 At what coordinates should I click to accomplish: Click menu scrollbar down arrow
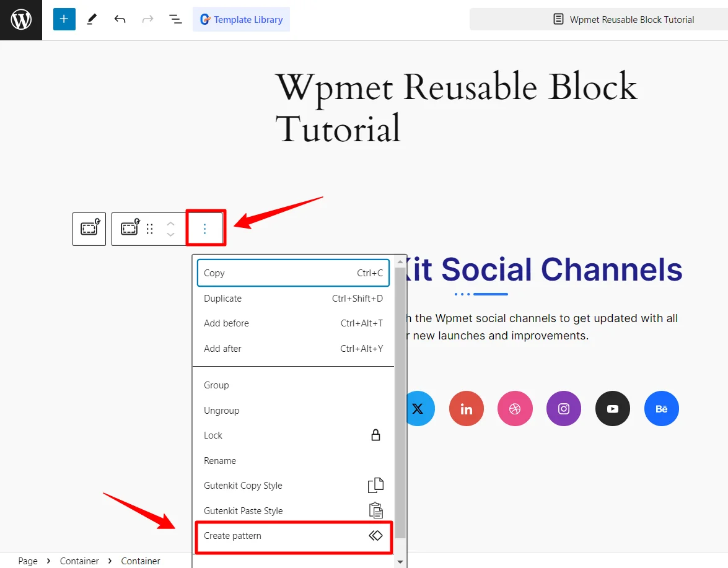tap(400, 562)
